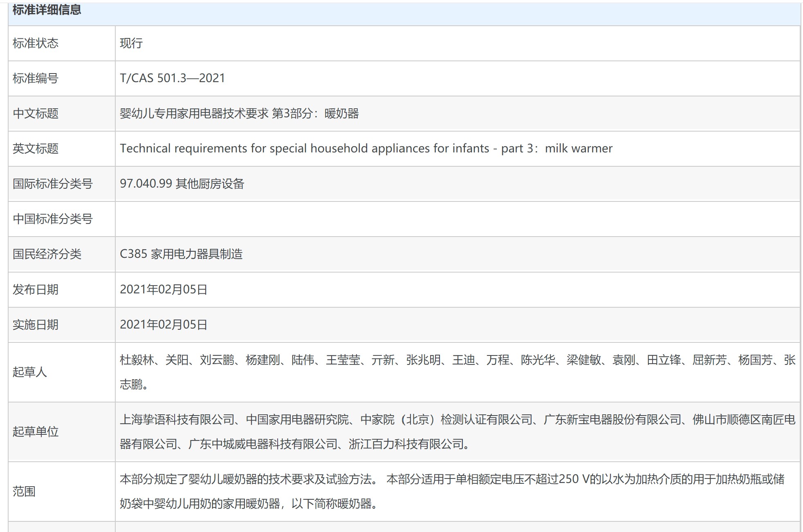Click 上海挚语科技有限公司 in drafting units
The height and width of the screenshot is (532, 803).
point(177,420)
